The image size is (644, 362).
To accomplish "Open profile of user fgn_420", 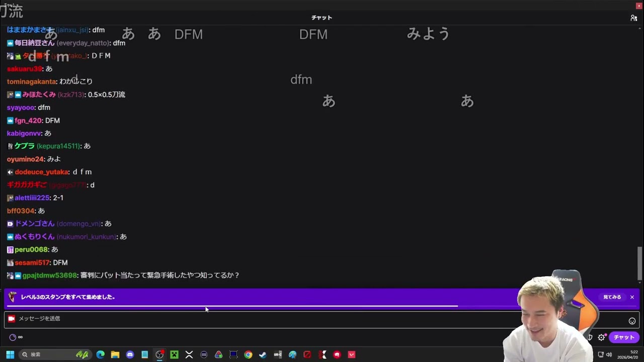I will 28,121.
